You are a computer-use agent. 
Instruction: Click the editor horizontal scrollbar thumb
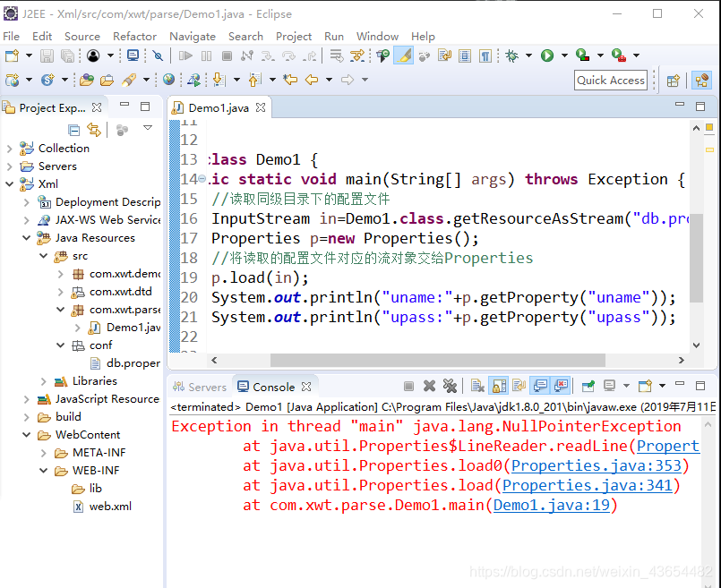coord(438,361)
